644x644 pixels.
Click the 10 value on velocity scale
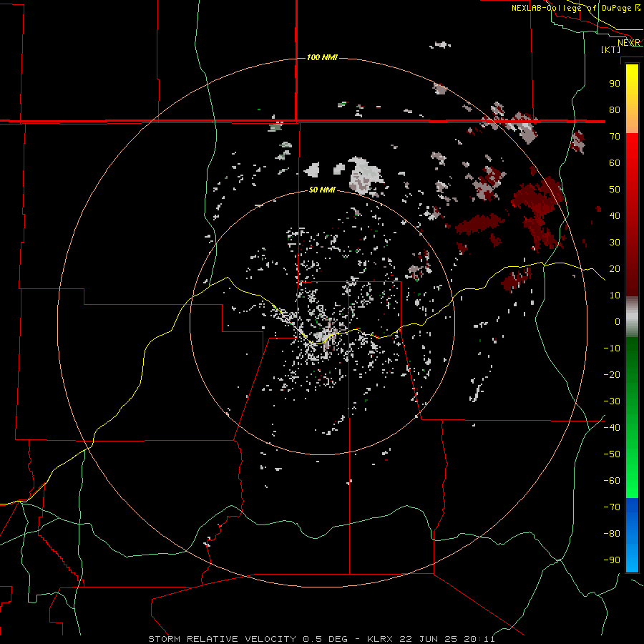click(x=615, y=296)
